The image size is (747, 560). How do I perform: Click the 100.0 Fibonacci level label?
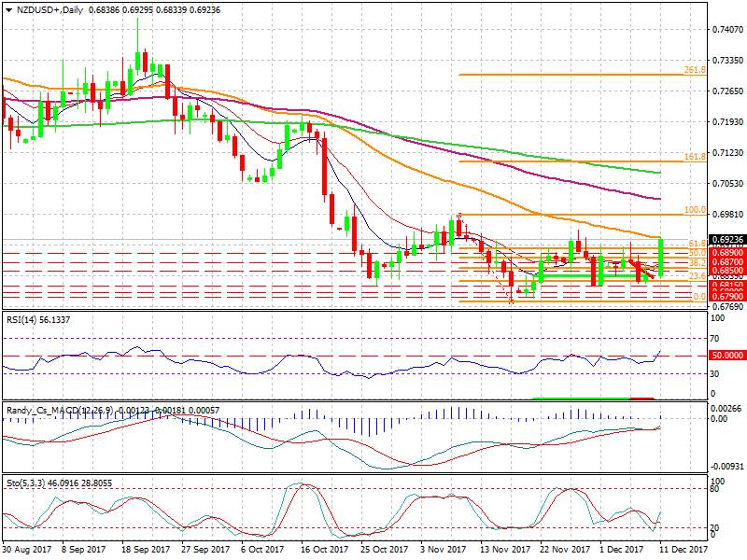694,211
